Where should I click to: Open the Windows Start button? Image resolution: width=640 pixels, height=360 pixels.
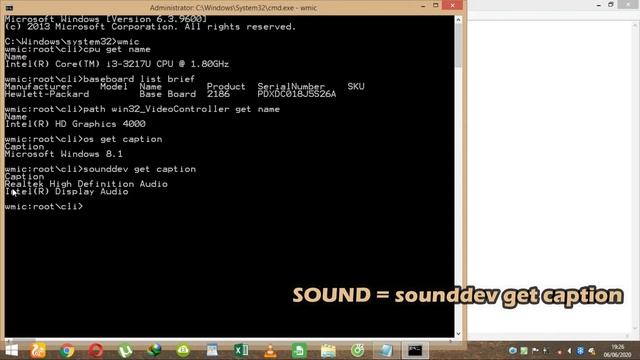point(11,351)
